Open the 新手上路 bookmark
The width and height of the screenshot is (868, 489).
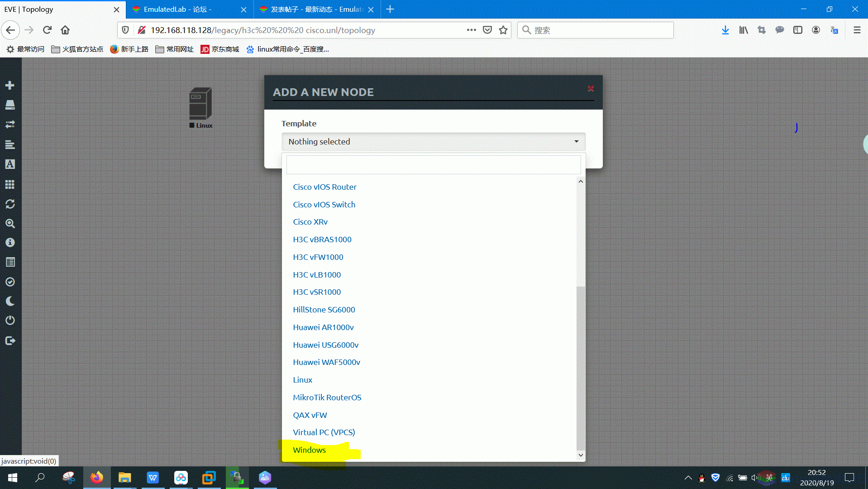click(129, 49)
